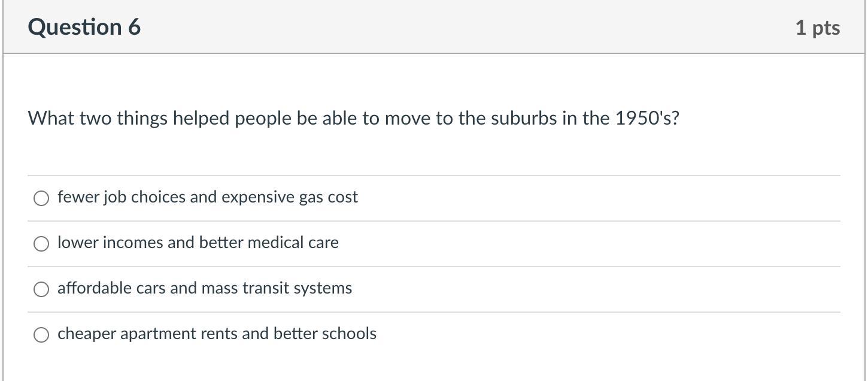Screen dimensions: 868x381
Task: Select the circle beside the mass transit systems answer
Action: click(x=41, y=289)
